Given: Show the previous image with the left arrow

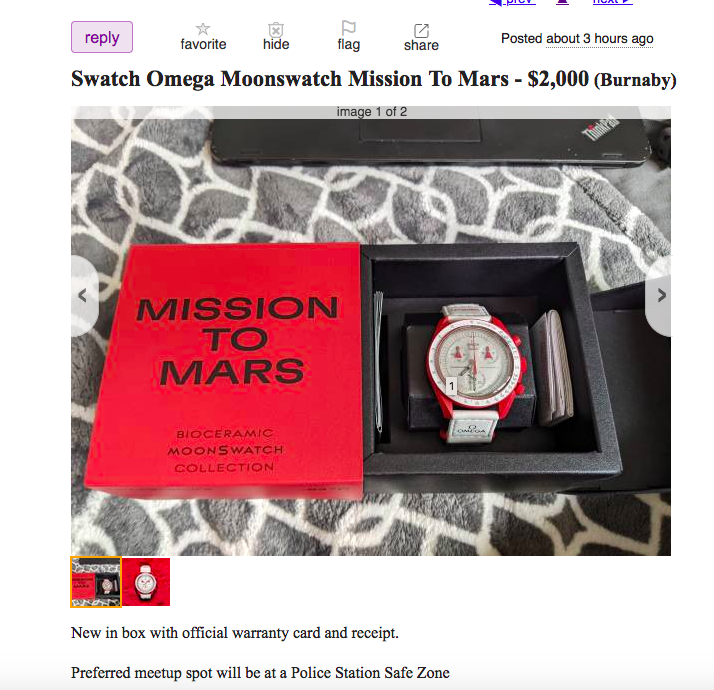Looking at the screenshot, I should [83, 295].
